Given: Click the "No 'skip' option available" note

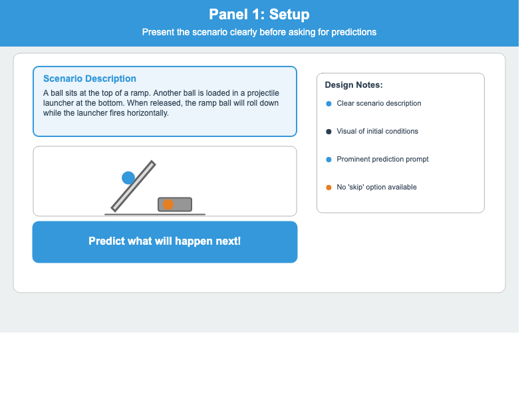Looking at the screenshot, I should pos(376,188).
